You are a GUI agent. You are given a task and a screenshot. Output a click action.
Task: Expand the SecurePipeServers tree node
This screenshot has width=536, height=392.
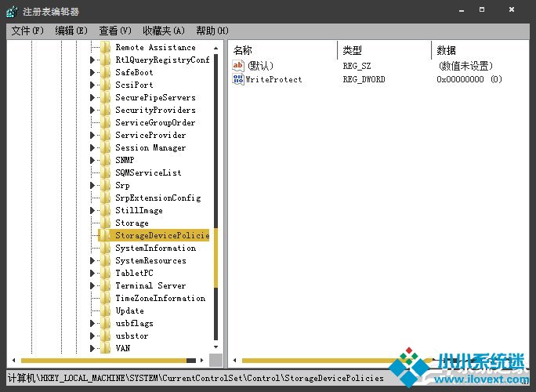[x=92, y=97]
